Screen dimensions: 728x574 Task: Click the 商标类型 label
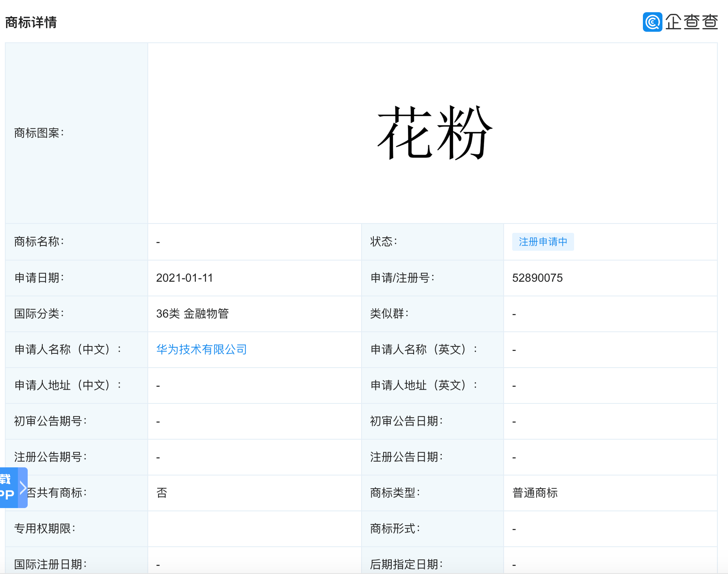tap(395, 493)
